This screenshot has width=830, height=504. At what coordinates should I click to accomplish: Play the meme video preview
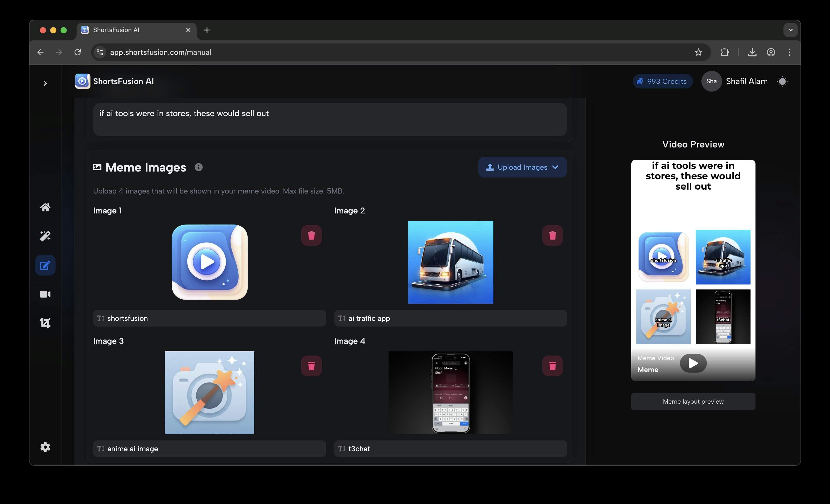pos(693,363)
